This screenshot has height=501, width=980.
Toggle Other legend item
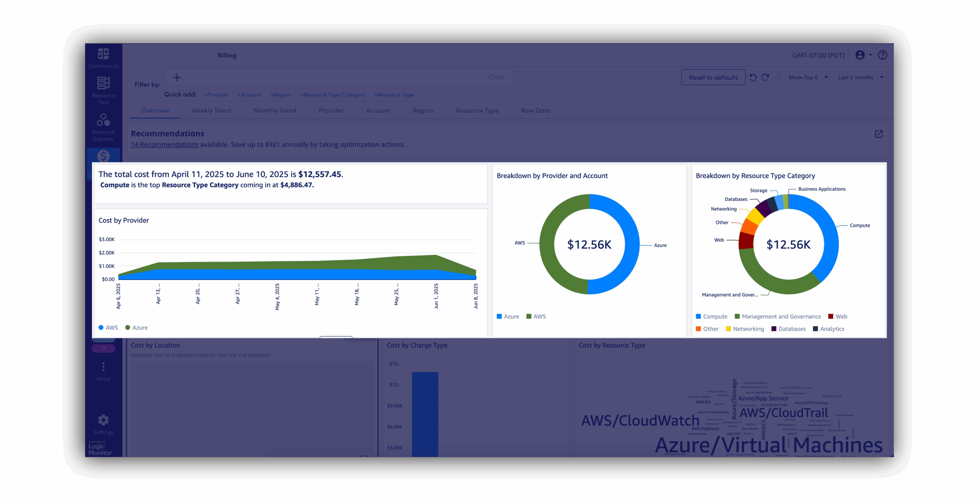(707, 329)
